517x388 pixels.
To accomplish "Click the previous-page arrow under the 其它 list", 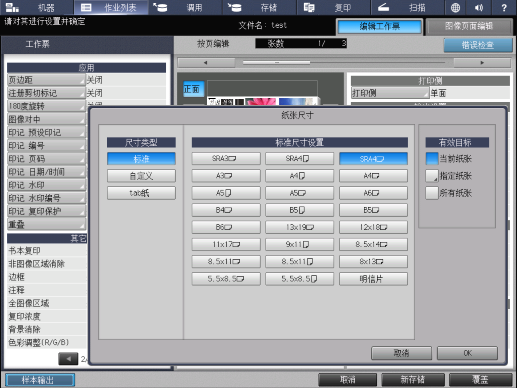I will [x=68, y=359].
